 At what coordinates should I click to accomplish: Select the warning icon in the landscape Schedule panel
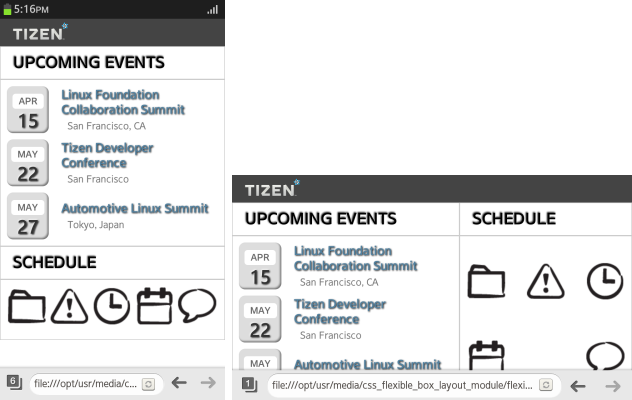(546, 281)
